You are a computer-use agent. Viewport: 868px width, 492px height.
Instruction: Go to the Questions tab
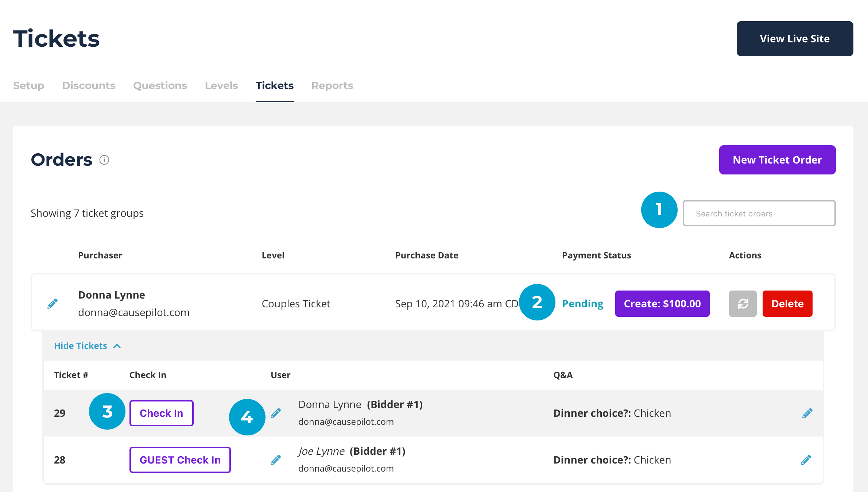pyautogui.click(x=160, y=85)
